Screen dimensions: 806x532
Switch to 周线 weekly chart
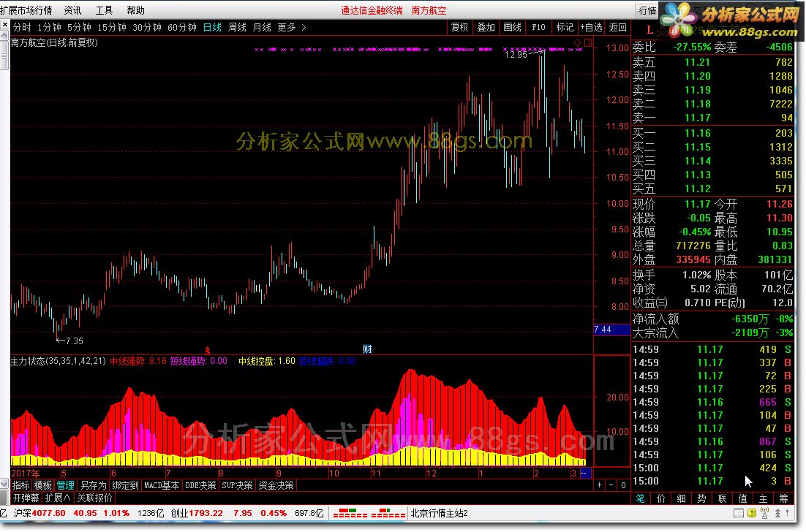tap(237, 27)
